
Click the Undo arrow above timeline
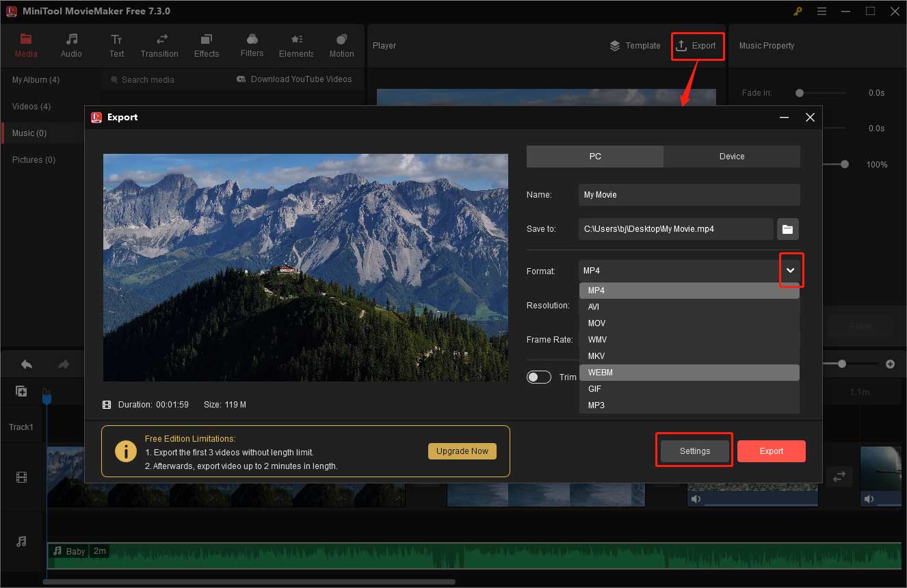pos(26,364)
